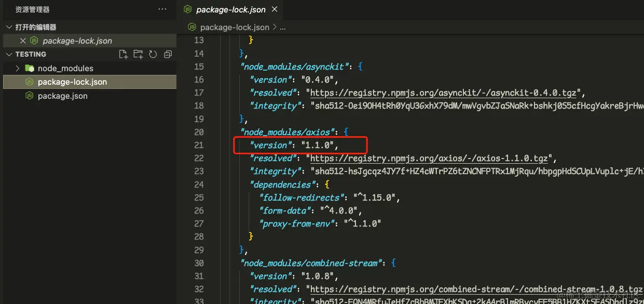Open explorer more actions ellipsis menu

[162, 9]
